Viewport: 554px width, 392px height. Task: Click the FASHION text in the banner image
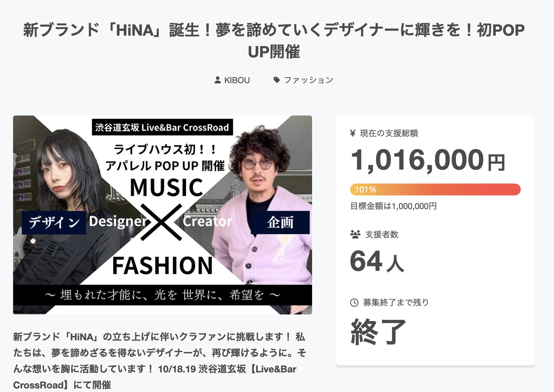pyautogui.click(x=163, y=265)
